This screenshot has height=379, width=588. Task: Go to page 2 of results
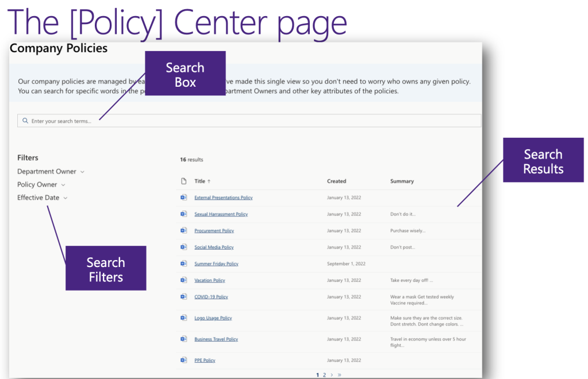[324, 374]
